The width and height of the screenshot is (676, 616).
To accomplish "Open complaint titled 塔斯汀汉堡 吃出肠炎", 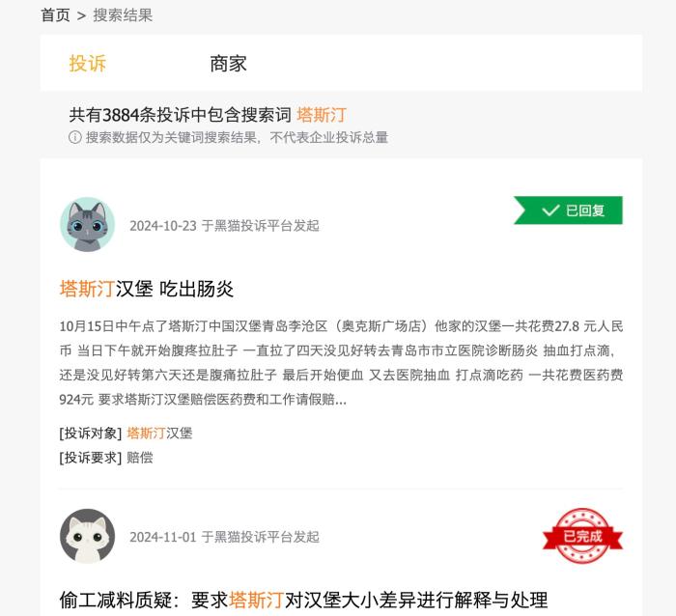I will click(147, 289).
